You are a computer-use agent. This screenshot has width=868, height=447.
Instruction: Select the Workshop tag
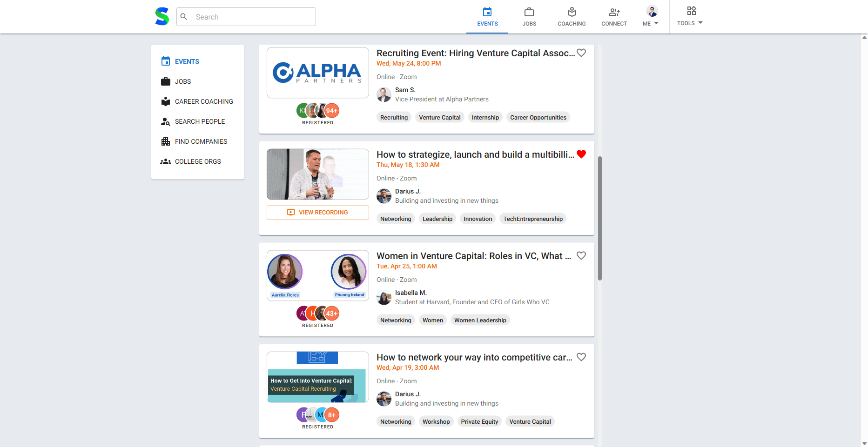[436, 421]
